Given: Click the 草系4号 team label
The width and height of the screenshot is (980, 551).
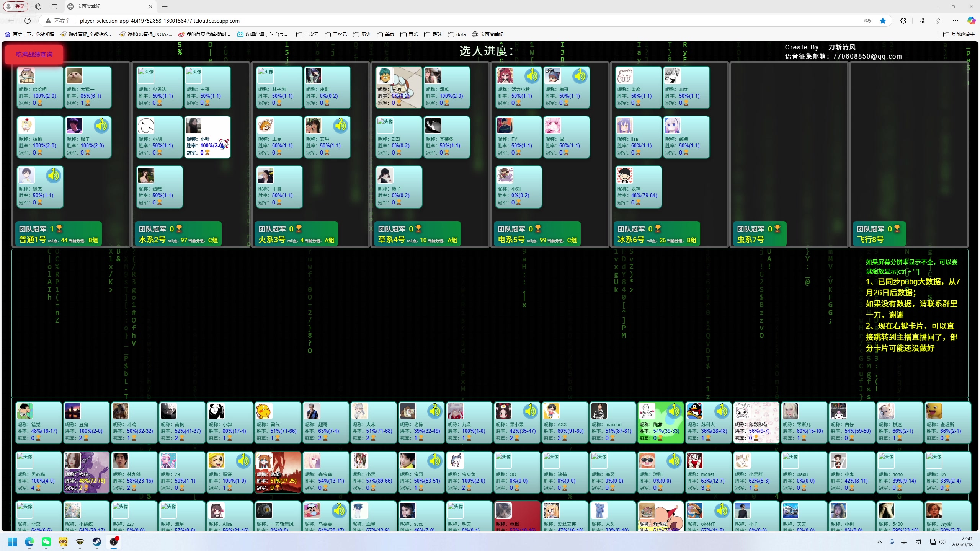Looking at the screenshot, I should click(391, 240).
